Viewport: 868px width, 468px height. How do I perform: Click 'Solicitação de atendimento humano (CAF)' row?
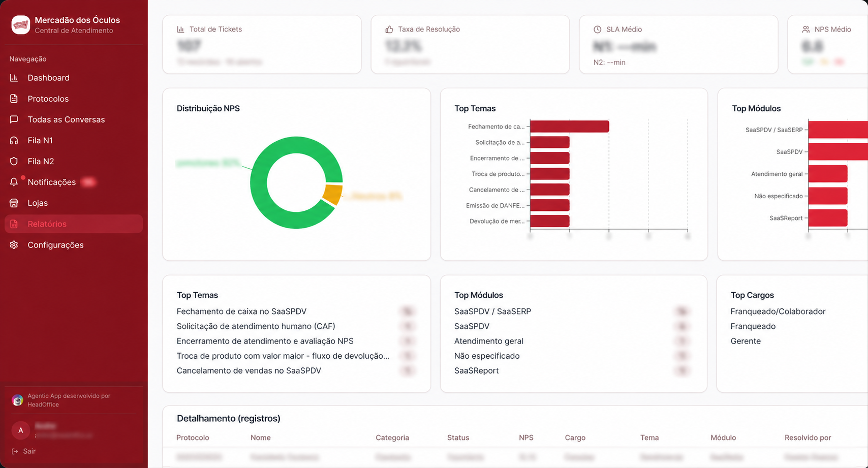click(x=296, y=326)
